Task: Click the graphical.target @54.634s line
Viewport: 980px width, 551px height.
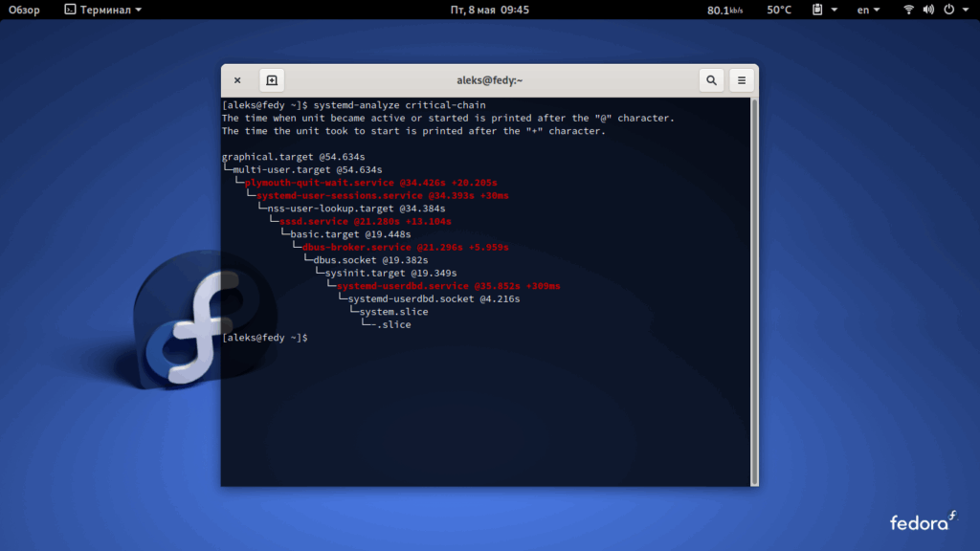Action: pyautogui.click(x=293, y=157)
